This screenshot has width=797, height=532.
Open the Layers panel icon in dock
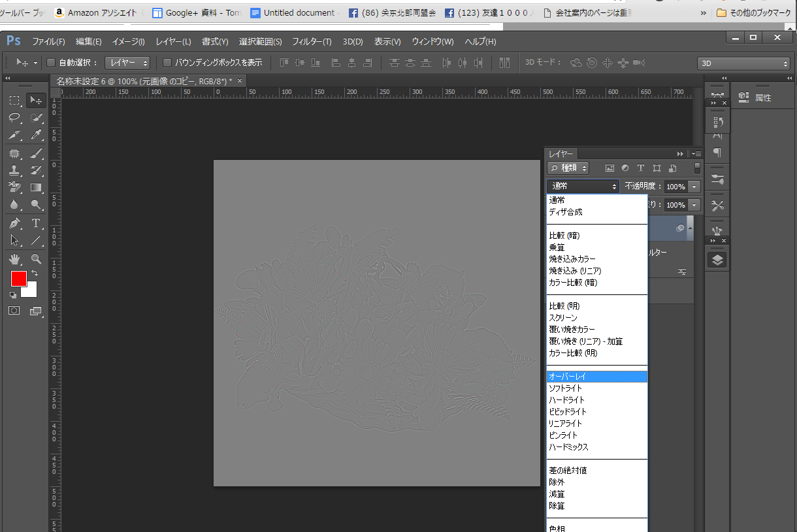click(x=718, y=259)
